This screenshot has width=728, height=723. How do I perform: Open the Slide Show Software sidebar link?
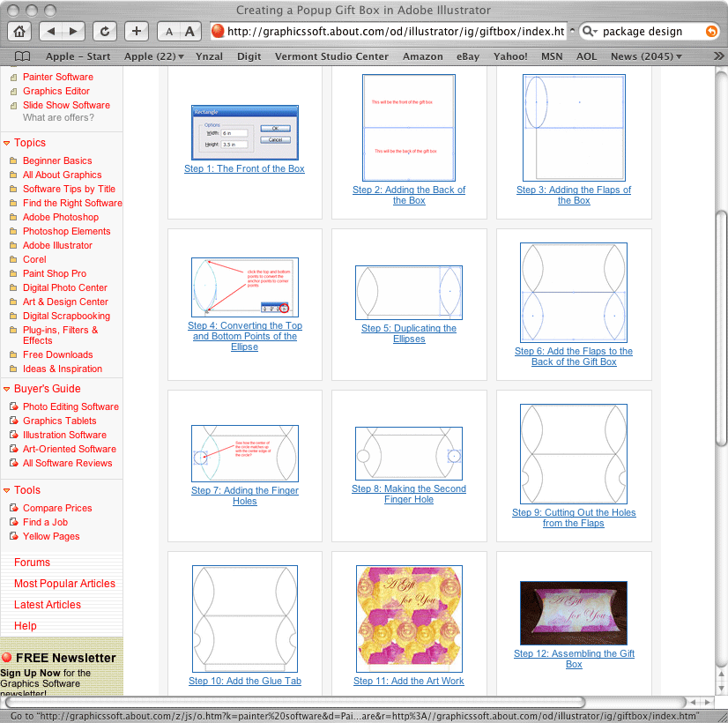pos(66,106)
